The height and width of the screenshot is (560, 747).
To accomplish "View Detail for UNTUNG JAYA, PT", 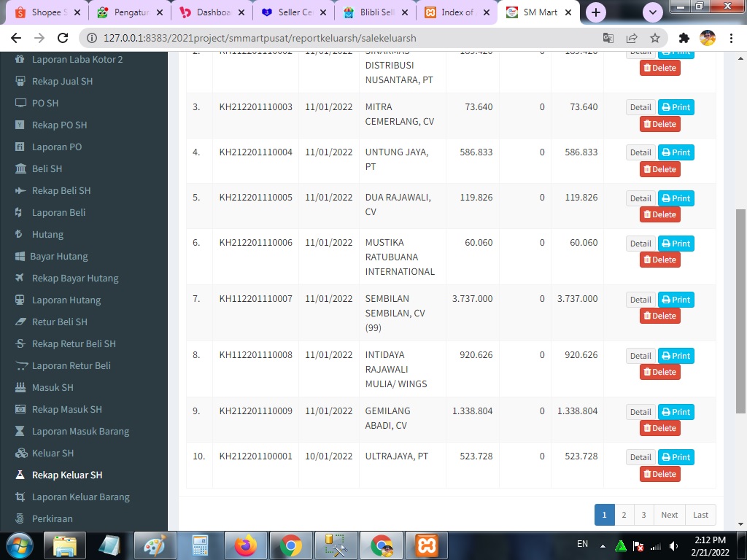I will pos(640,152).
